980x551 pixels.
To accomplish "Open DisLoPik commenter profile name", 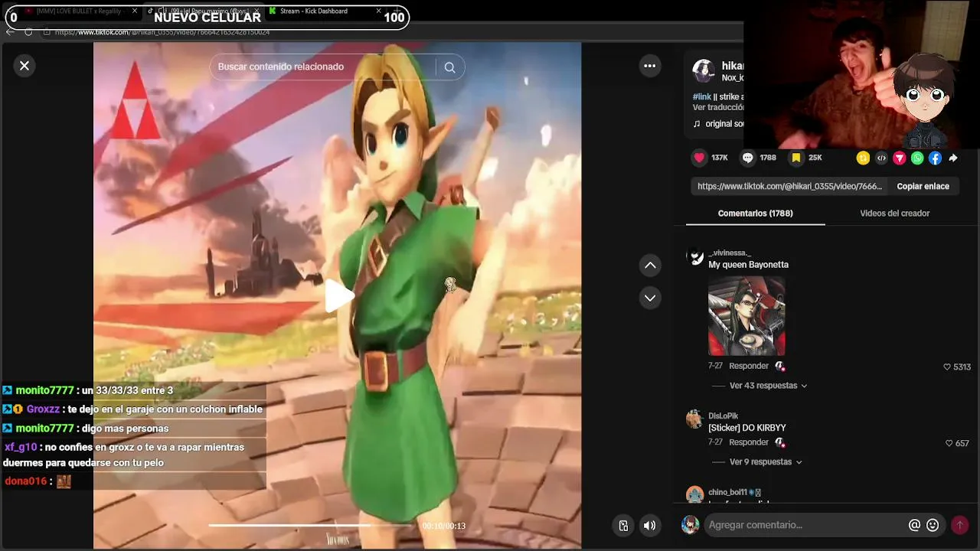I will (724, 416).
